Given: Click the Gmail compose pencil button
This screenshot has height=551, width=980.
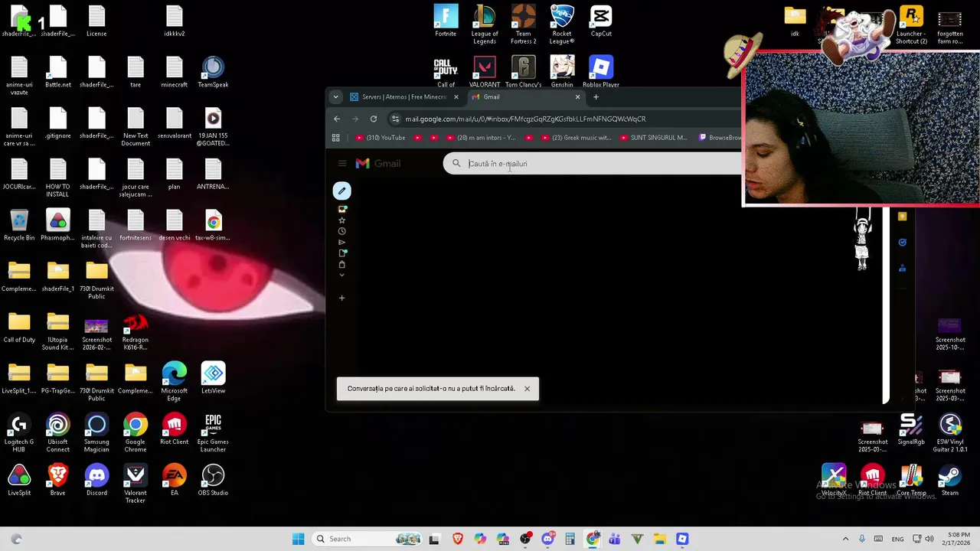Looking at the screenshot, I should pos(342,191).
